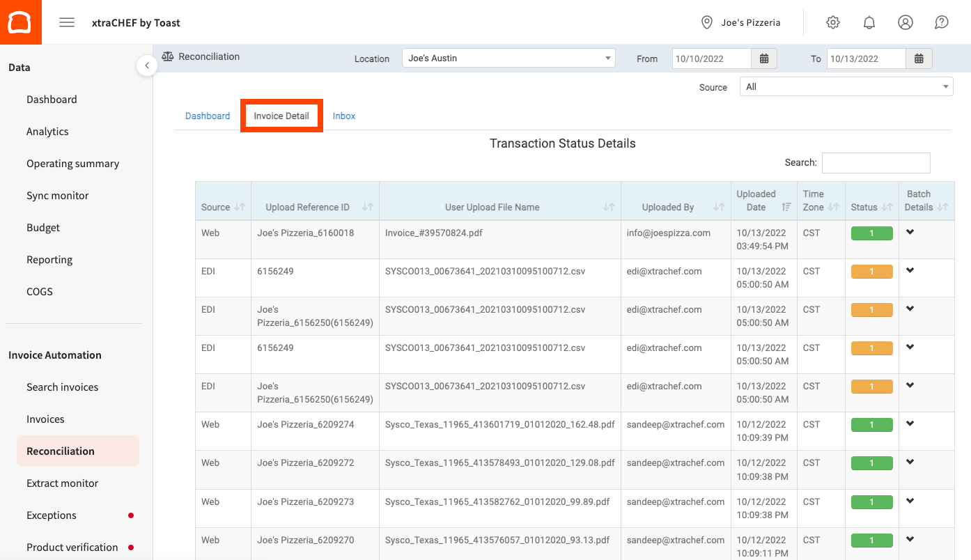Open the hamburger navigation menu
The image size is (971, 560).
tap(67, 22)
